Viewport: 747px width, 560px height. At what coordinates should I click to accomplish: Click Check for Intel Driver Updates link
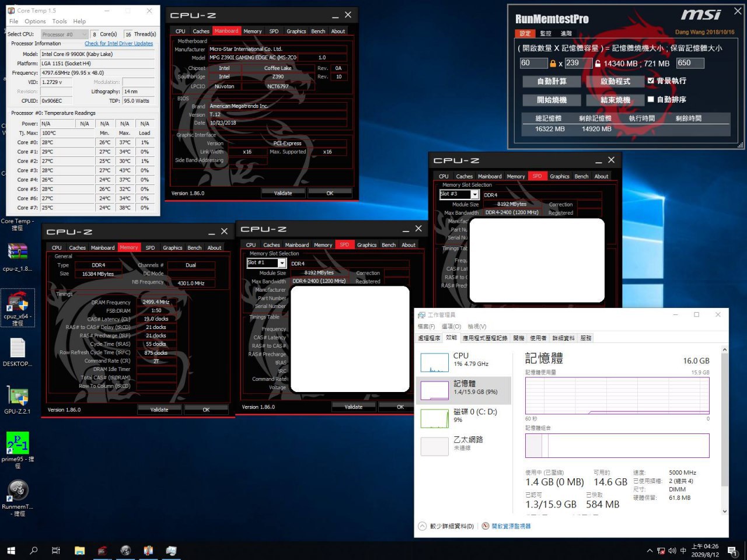pos(119,44)
